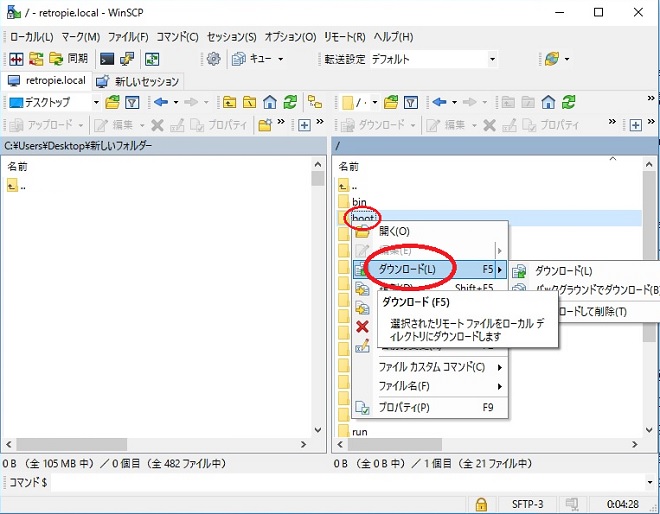Open in PuTTY icon

point(127,59)
